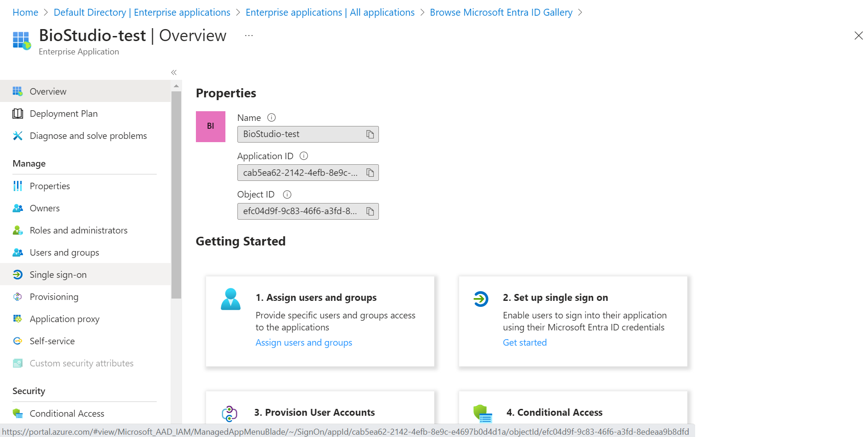Open Overview in the sidebar menu

click(x=85, y=91)
